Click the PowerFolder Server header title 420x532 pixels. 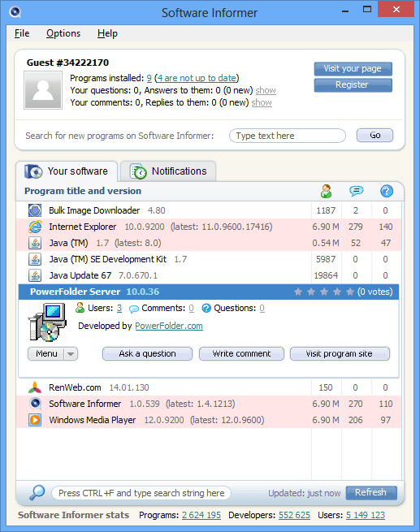pyautogui.click(x=76, y=292)
